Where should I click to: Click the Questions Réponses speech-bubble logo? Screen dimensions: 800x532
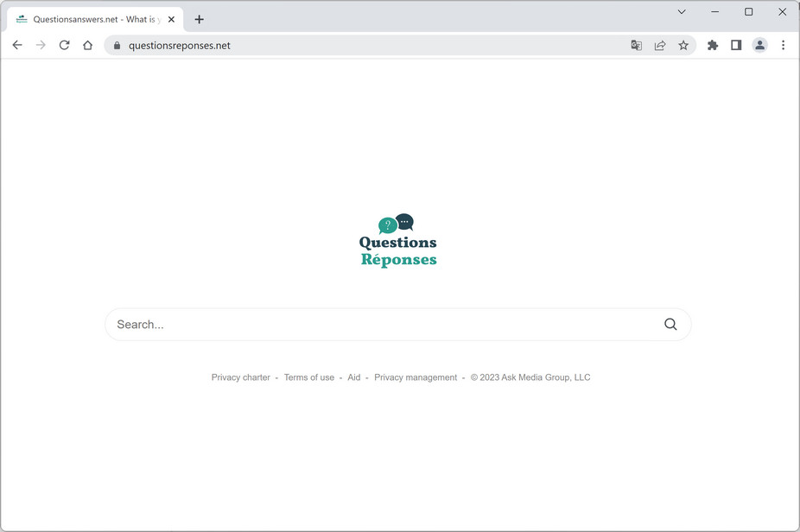coord(395,224)
